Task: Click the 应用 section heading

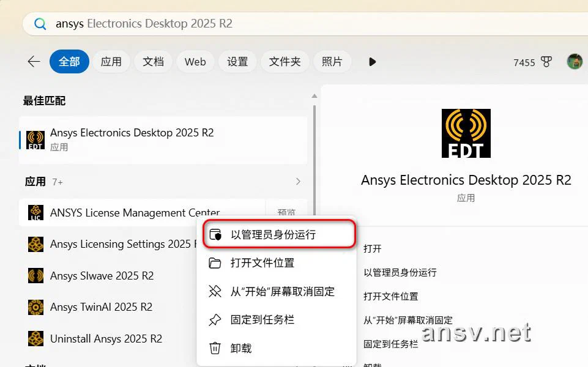Action: 35,182
